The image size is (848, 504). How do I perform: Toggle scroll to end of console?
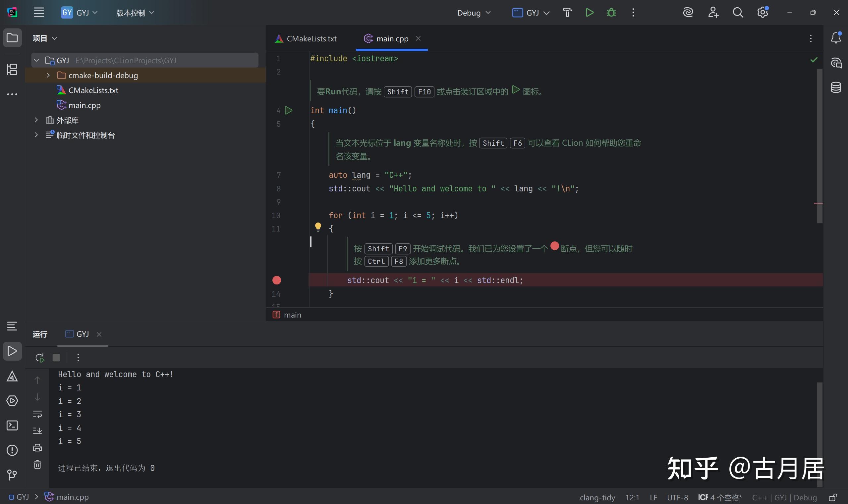(x=37, y=430)
